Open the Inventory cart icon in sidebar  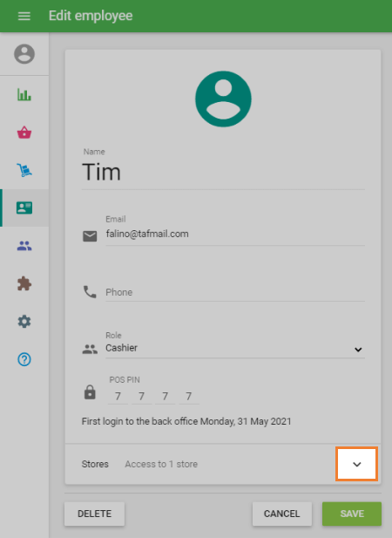click(24, 170)
